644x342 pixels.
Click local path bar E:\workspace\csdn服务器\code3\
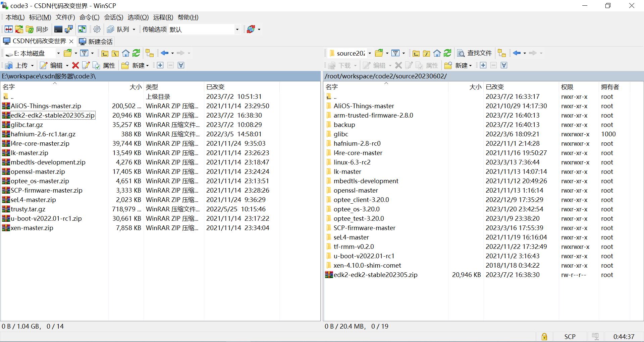point(160,76)
